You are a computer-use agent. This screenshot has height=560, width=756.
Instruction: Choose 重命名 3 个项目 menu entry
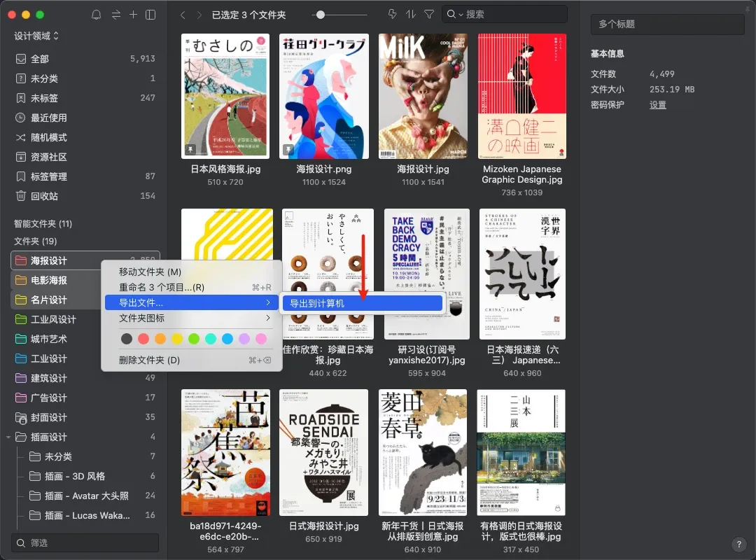pos(191,288)
